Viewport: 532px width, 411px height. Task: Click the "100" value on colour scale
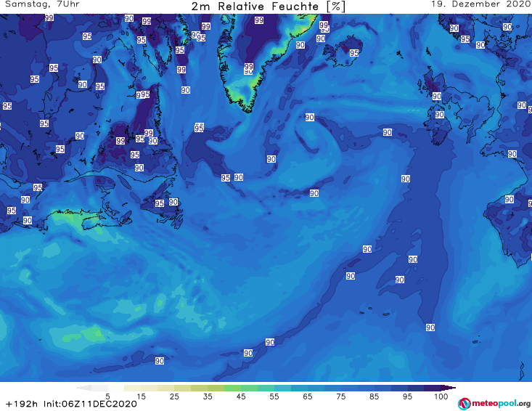tap(441, 396)
